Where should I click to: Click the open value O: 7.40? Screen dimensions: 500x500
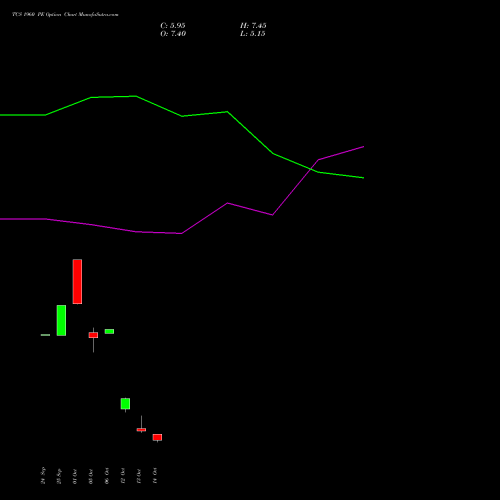tap(173, 34)
